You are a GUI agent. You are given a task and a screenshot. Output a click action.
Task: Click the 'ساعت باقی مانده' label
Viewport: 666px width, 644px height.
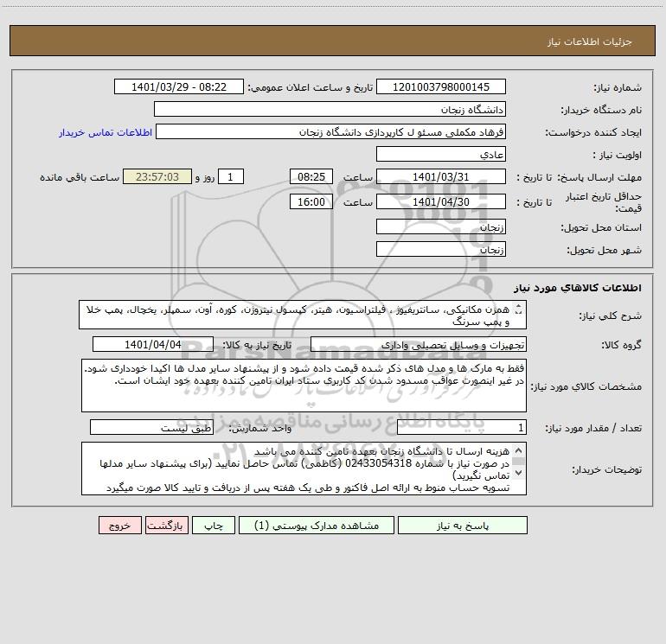pyautogui.click(x=80, y=177)
